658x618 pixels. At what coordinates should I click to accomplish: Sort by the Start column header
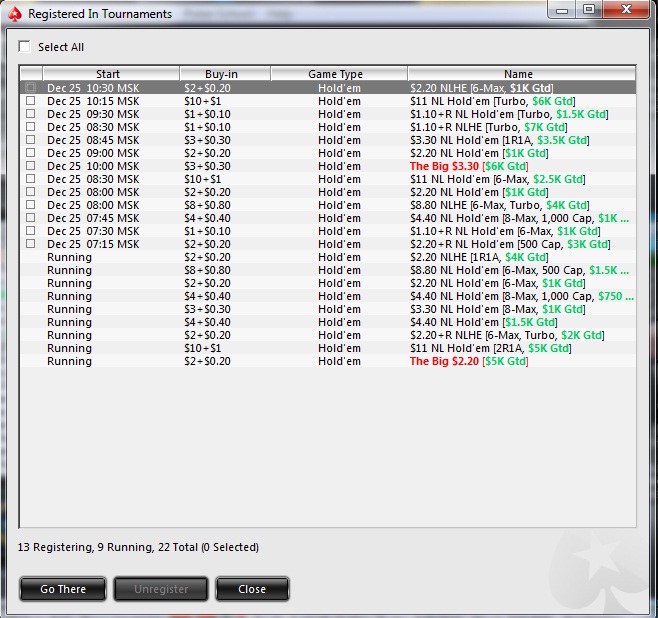point(111,74)
